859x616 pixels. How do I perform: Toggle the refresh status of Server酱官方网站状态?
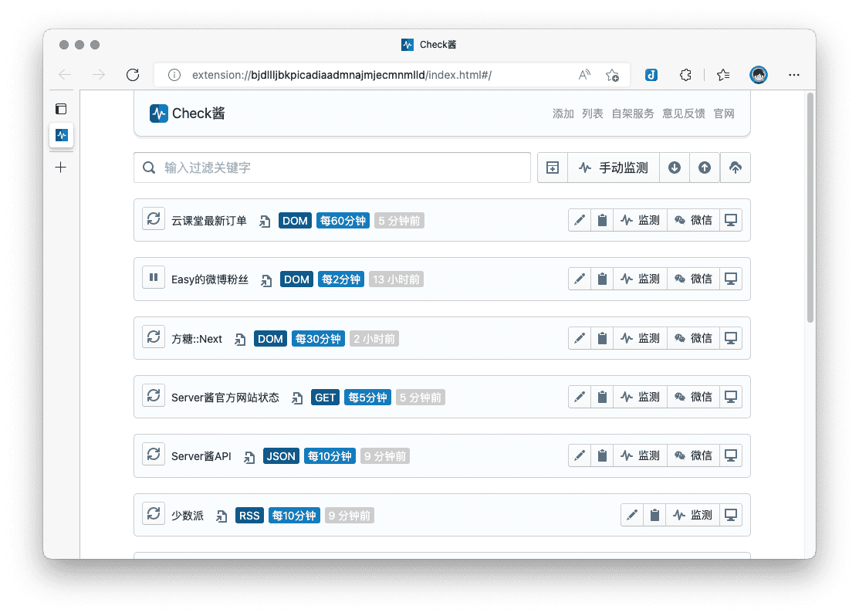[154, 395]
